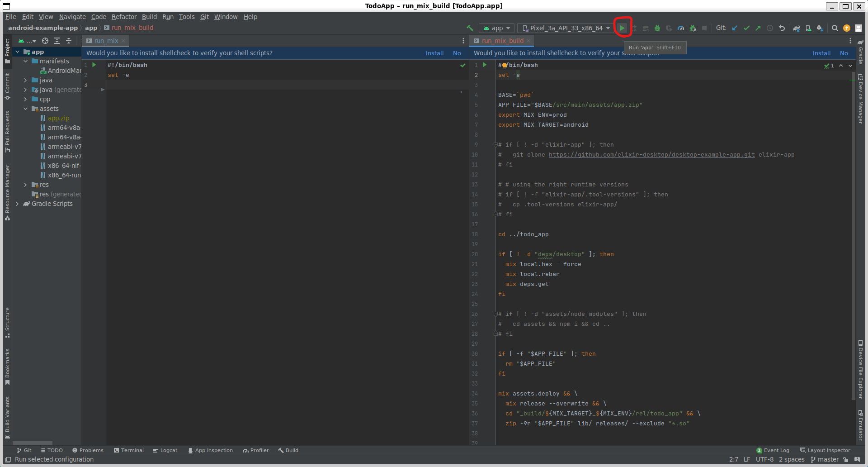Viewport: 868px width, 467px height.
Task: Collapse the manifests folder node
Action: click(x=25, y=61)
